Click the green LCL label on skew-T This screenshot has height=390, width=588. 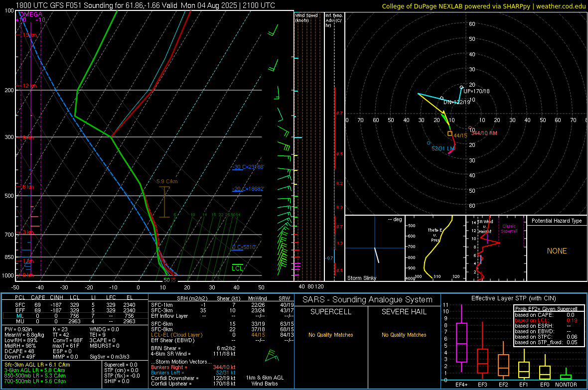237,268
